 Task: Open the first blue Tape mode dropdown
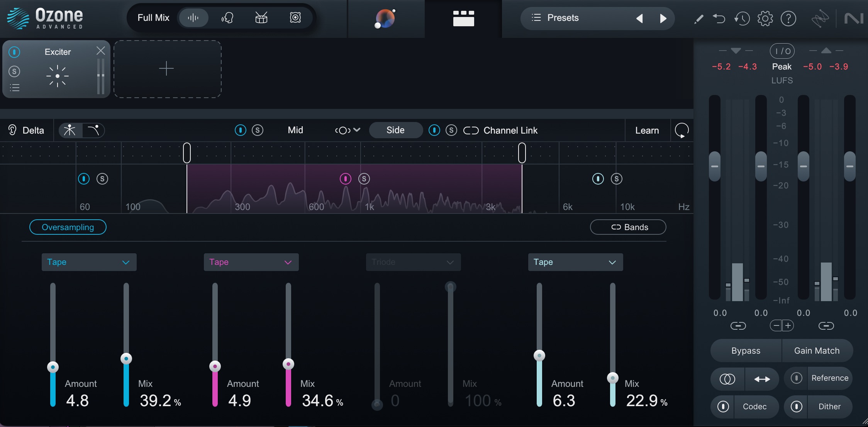(89, 262)
